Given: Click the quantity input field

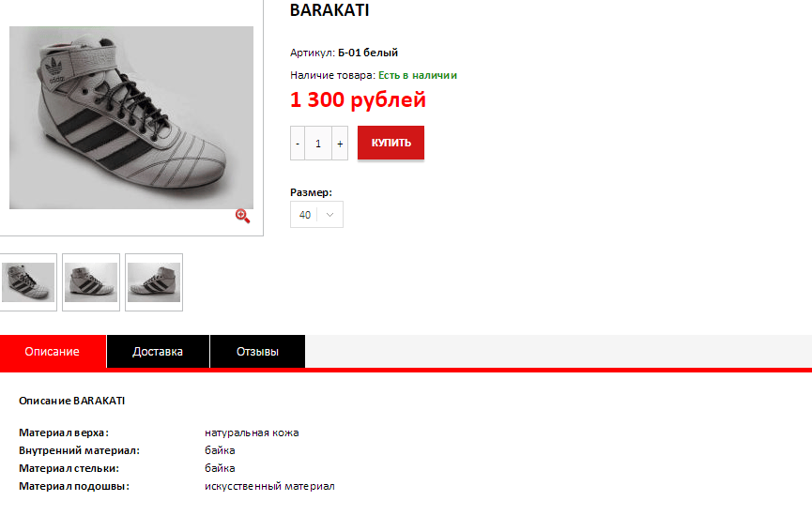Looking at the screenshot, I should click(x=318, y=144).
